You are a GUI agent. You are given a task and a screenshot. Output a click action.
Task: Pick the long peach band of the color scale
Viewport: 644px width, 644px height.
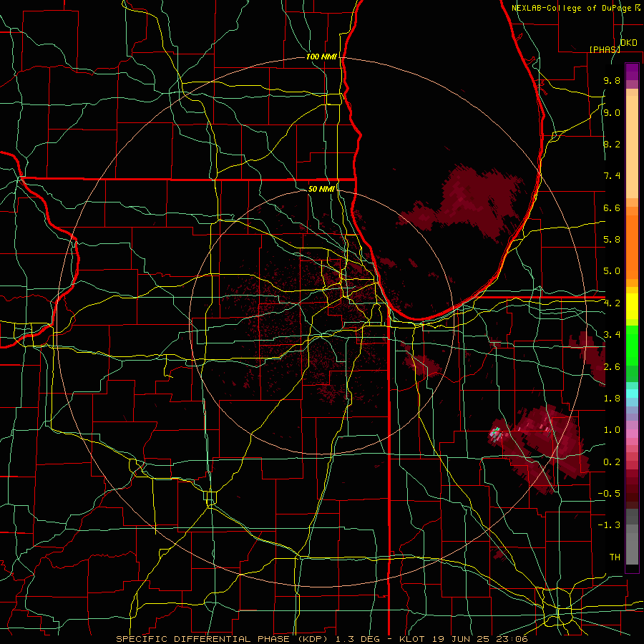coord(632,147)
